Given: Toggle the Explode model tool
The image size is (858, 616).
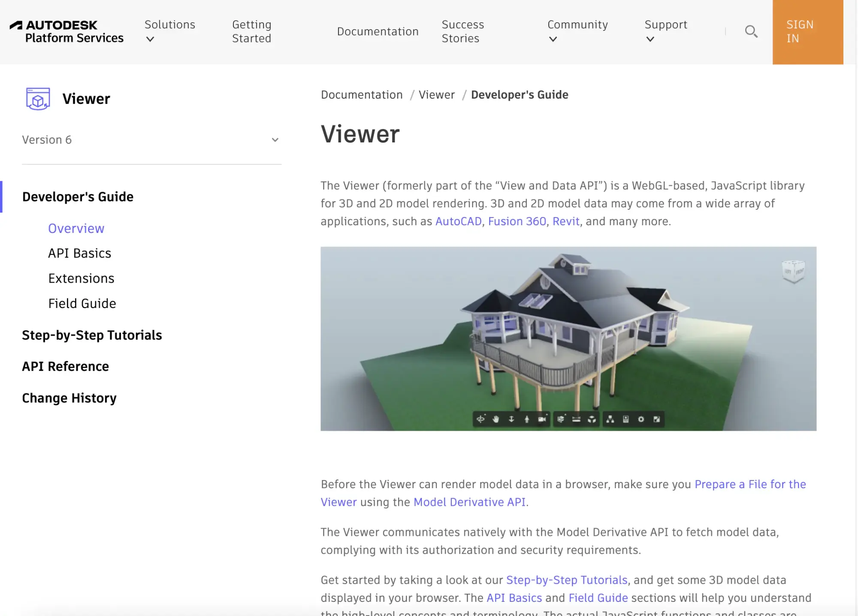Looking at the screenshot, I should (x=592, y=419).
